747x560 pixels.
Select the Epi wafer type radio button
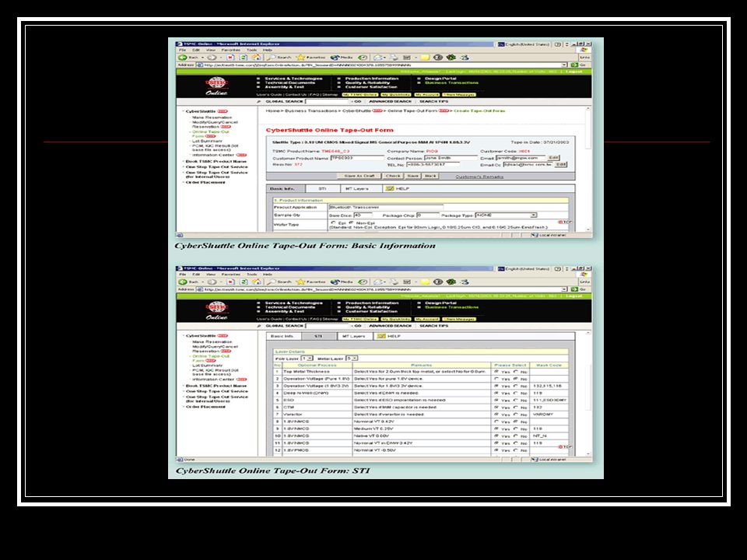coord(333,222)
